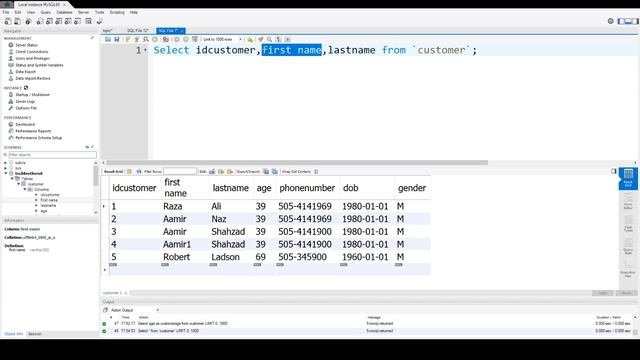
Task: Click the Filter objects search box
Action: click(53, 155)
